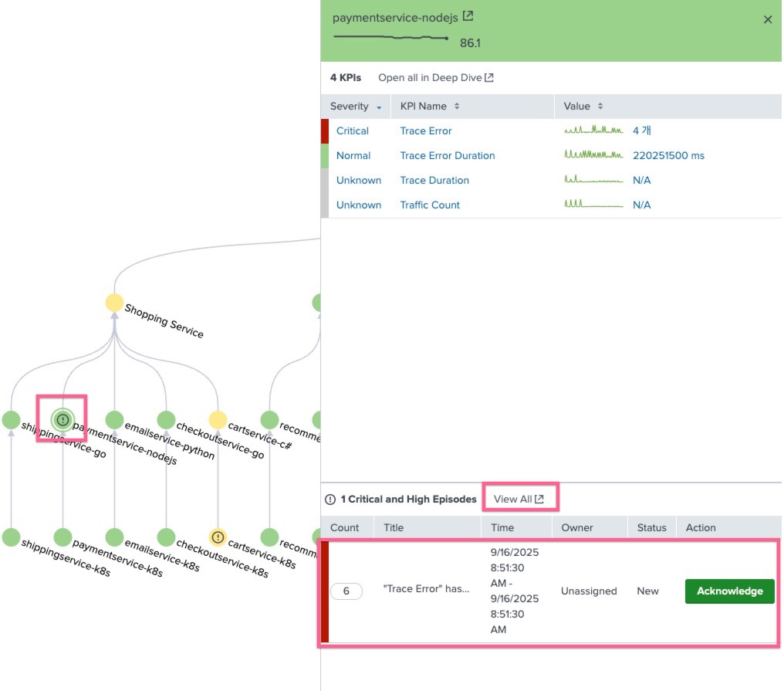This screenshot has width=784, height=691.
Task: Select the shippingservice-go node
Action: coord(11,419)
